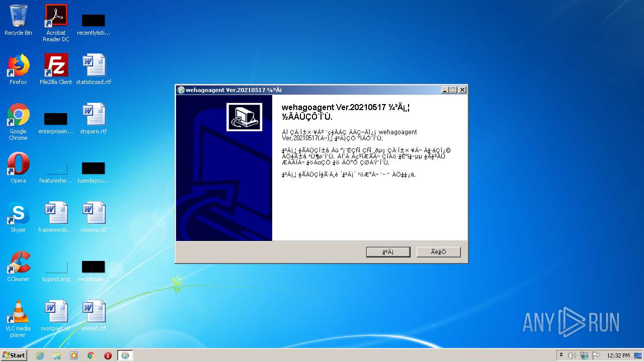This screenshot has height=362, width=644.
Task: Select enterprisein... desktop file
Action: 56,124
